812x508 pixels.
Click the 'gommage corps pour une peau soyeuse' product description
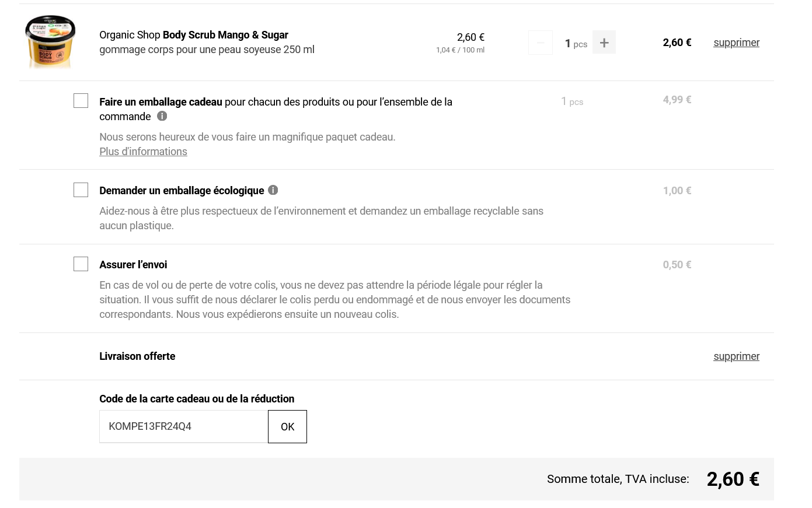coord(206,50)
